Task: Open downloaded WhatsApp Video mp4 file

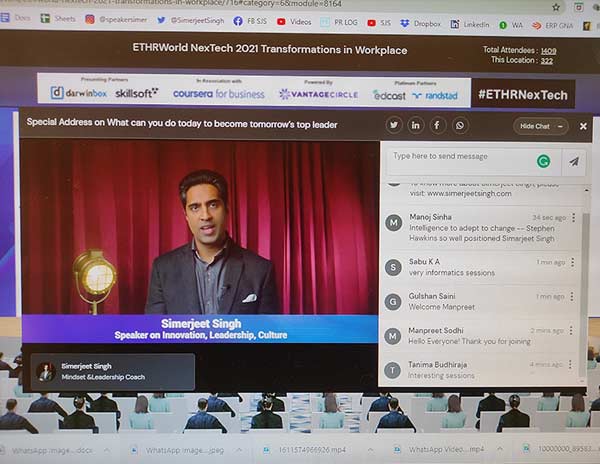Action: [x=439, y=449]
